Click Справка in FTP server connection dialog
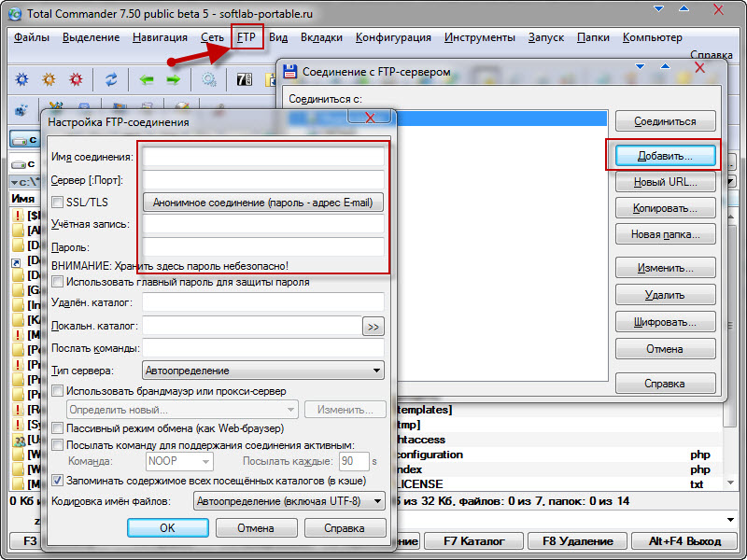Screen dimensions: 747x560 point(666,384)
